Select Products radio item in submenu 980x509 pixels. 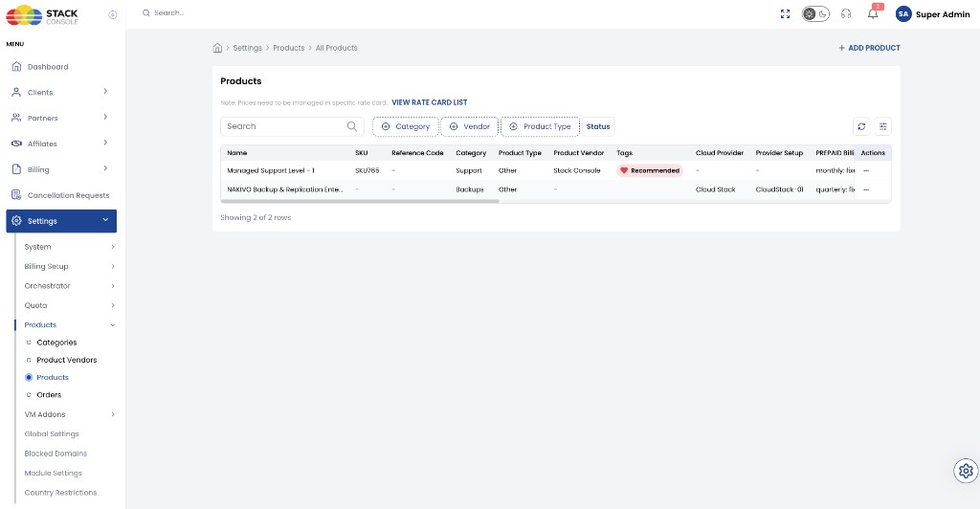click(29, 377)
